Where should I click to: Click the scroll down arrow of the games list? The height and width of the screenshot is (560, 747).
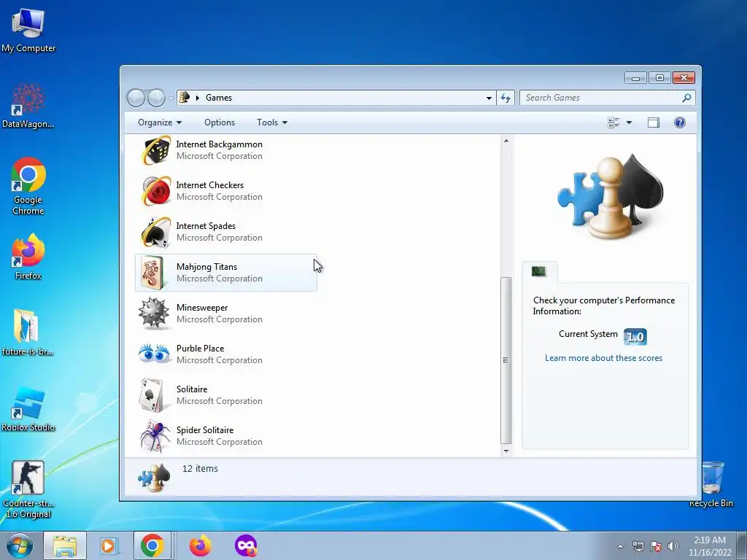[x=506, y=451]
